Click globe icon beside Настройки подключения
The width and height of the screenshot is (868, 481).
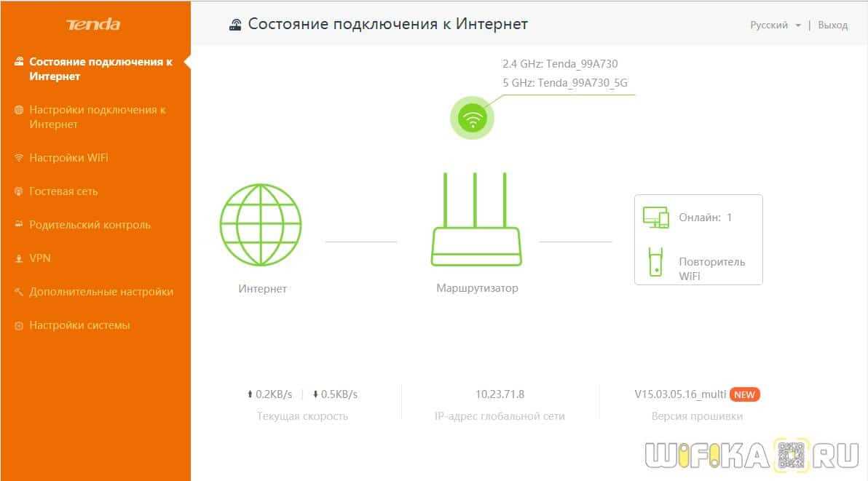pyautogui.click(x=19, y=109)
